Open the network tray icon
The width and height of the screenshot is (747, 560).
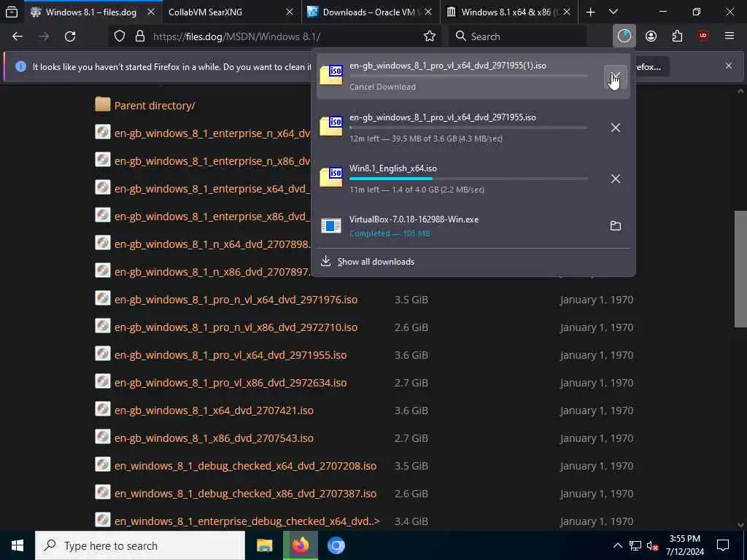pyautogui.click(x=635, y=545)
